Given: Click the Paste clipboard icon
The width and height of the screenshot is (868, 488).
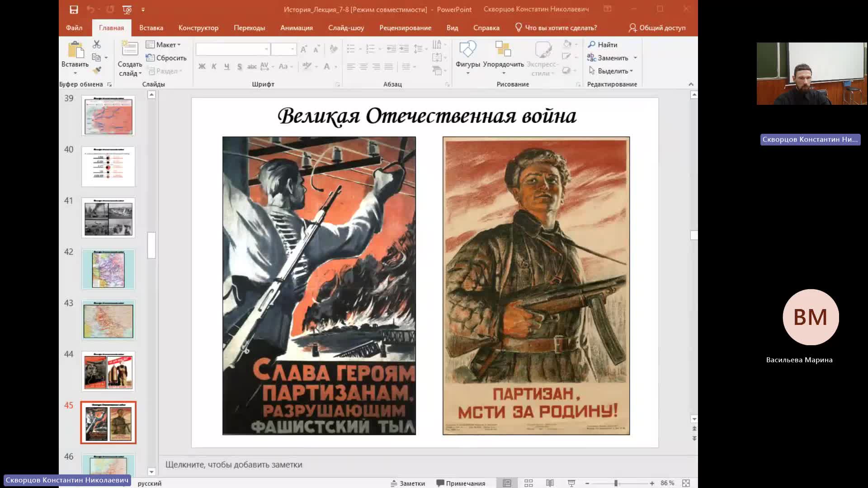Looking at the screenshot, I should [x=75, y=50].
